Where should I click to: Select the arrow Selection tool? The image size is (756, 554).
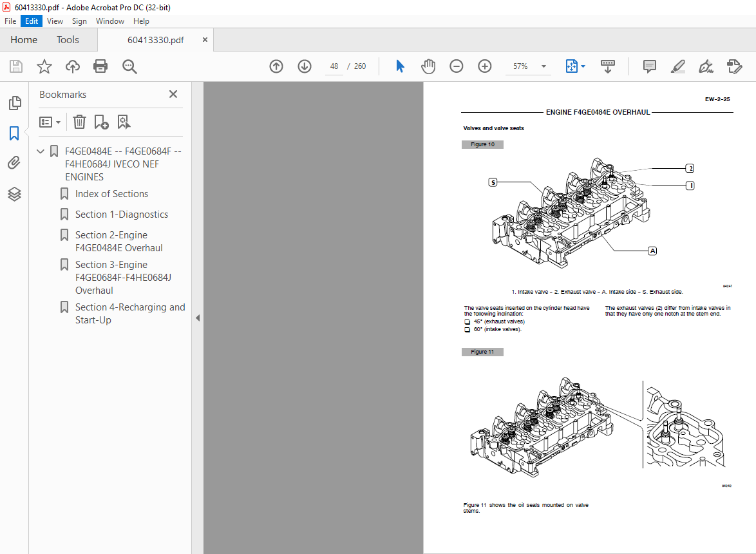(x=400, y=66)
